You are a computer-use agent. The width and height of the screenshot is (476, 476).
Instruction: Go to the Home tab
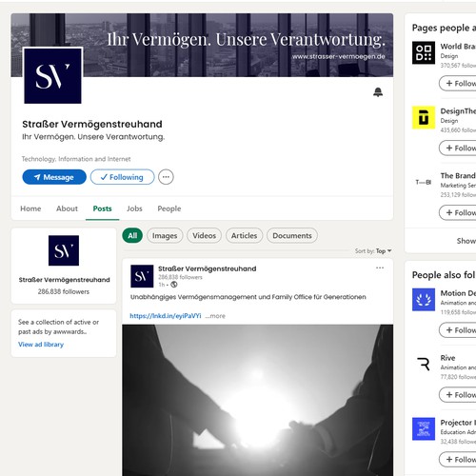click(30, 208)
